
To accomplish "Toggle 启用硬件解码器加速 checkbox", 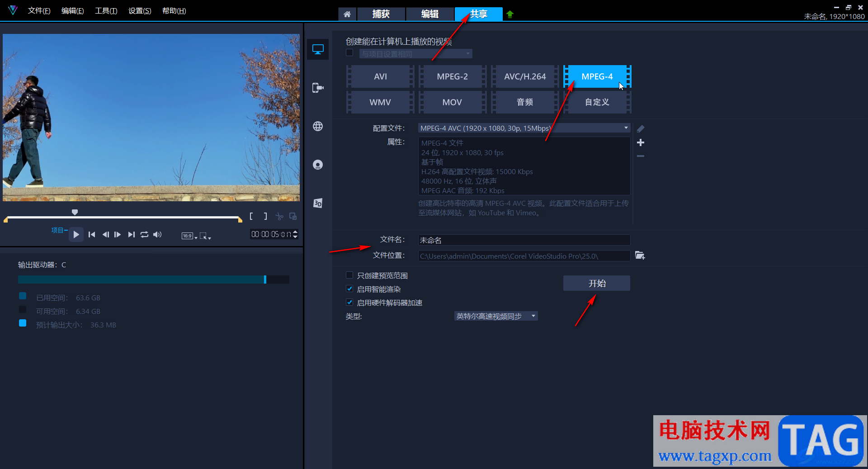I will point(349,302).
